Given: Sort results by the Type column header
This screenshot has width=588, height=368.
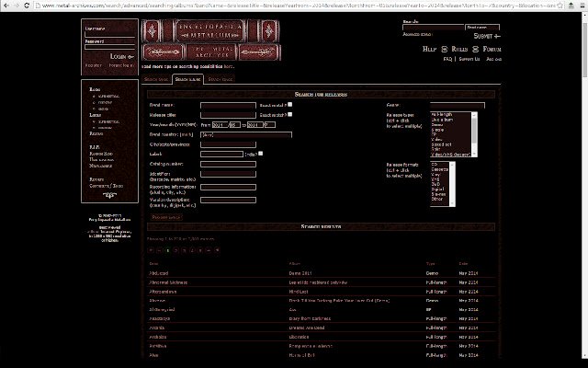Looking at the screenshot, I should 430,264.
